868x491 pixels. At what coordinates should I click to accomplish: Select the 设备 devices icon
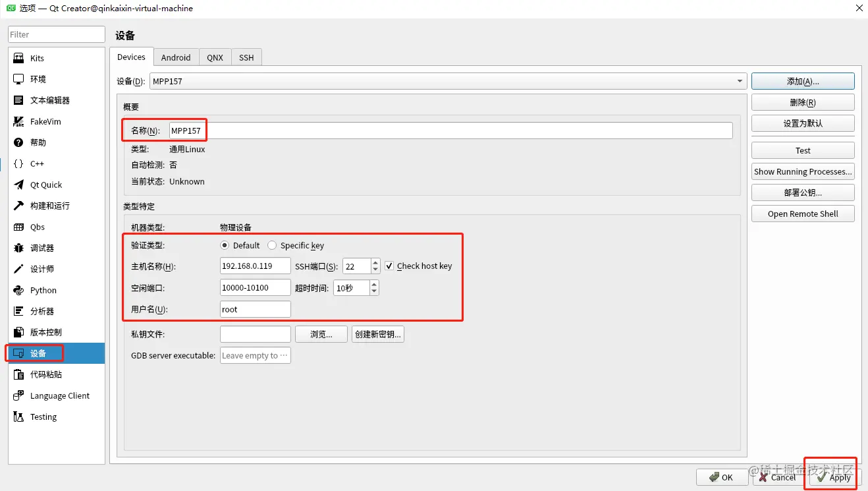pyautogui.click(x=18, y=353)
